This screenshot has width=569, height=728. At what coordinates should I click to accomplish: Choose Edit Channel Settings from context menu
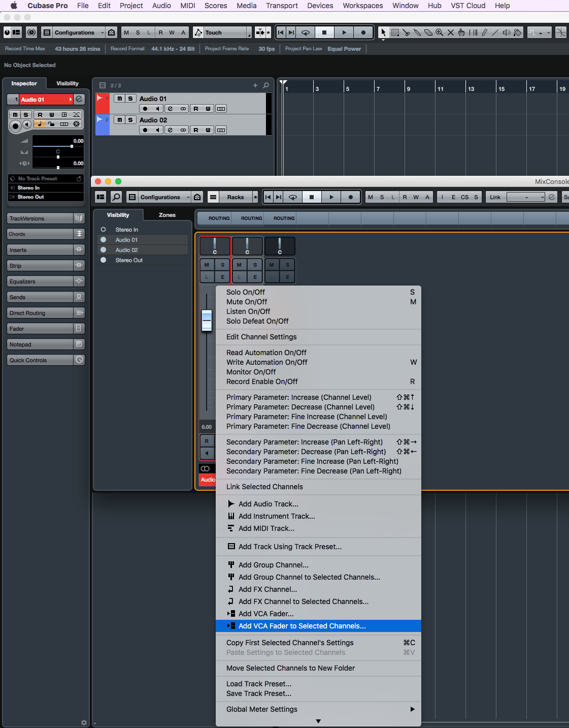319,337
